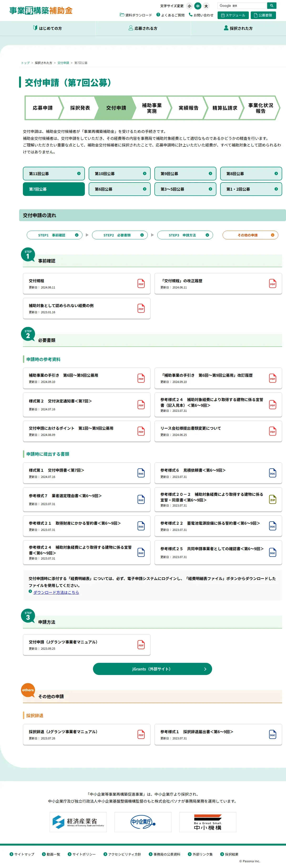Open PDF icon for 交付申請 Jグランツ事業者マニュアル

coord(141,645)
